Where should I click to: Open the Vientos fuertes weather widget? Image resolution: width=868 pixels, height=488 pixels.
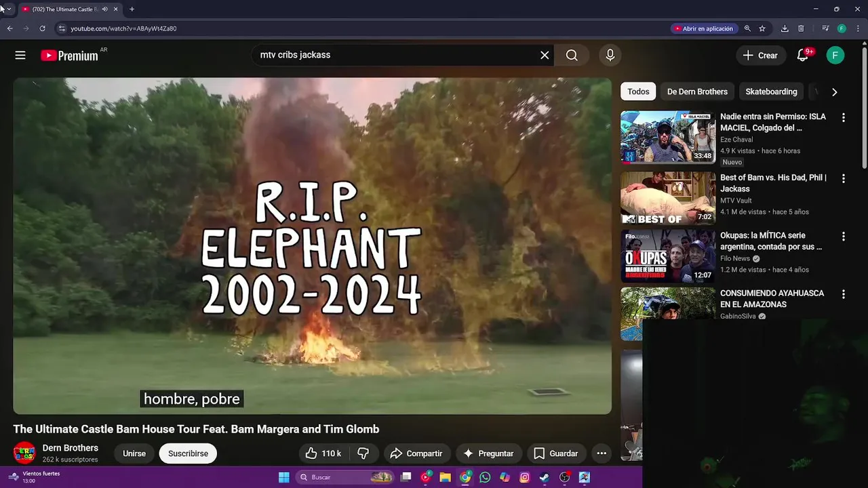coord(34,477)
